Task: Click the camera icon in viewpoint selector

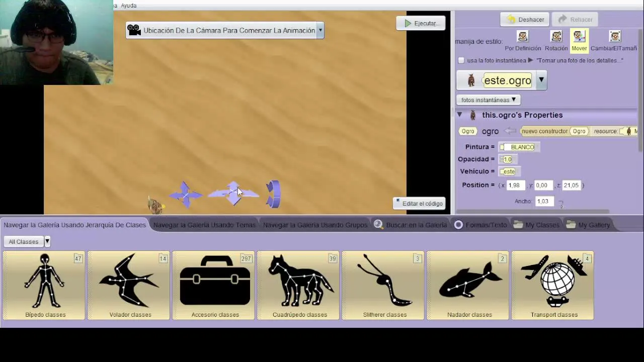Action: (x=134, y=30)
